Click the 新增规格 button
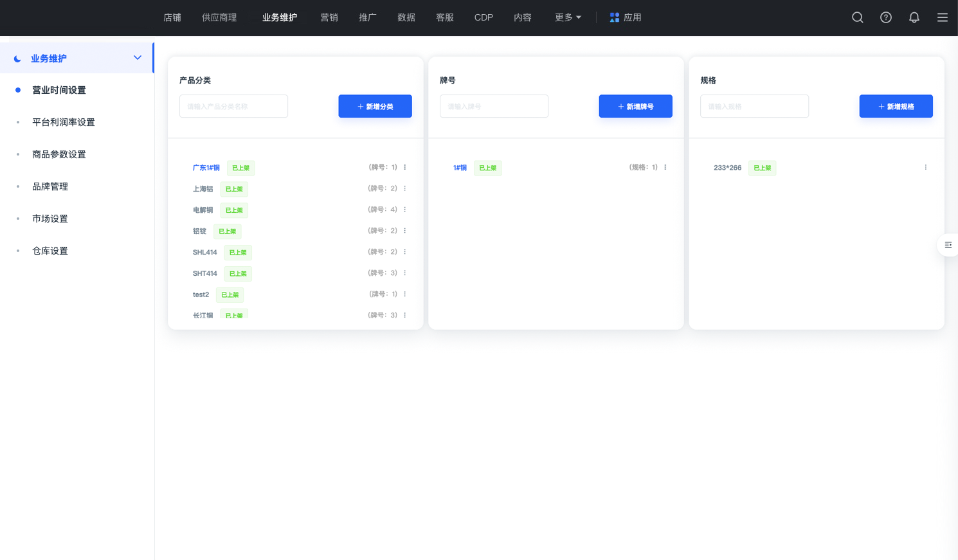Viewport: 958px width, 560px height. coord(896,106)
